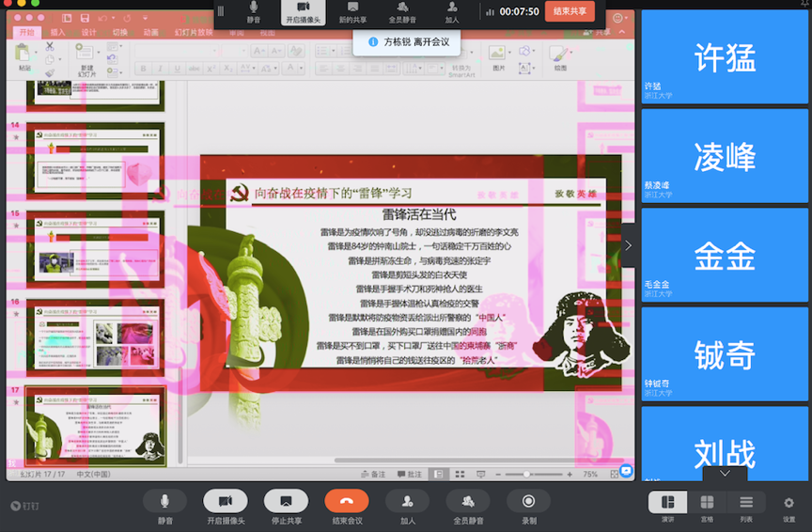Collapse participant panel with arrow chevron

coord(628,244)
